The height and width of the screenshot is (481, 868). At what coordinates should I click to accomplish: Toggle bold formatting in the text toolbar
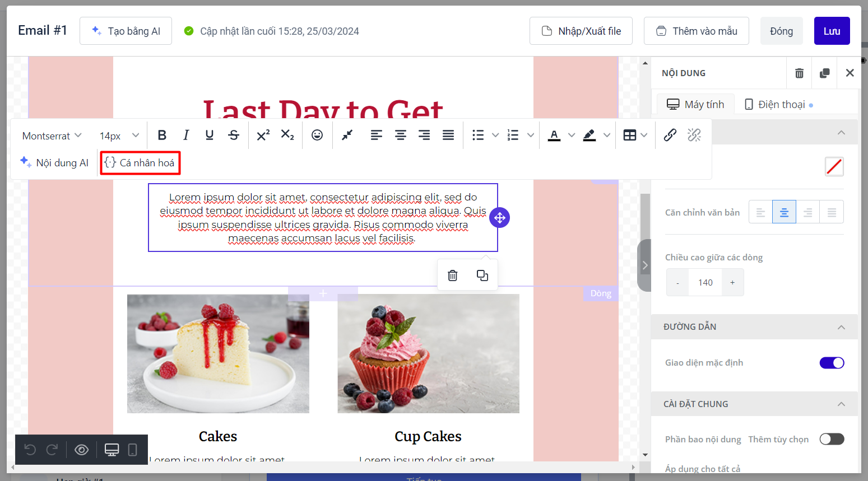[162, 135]
